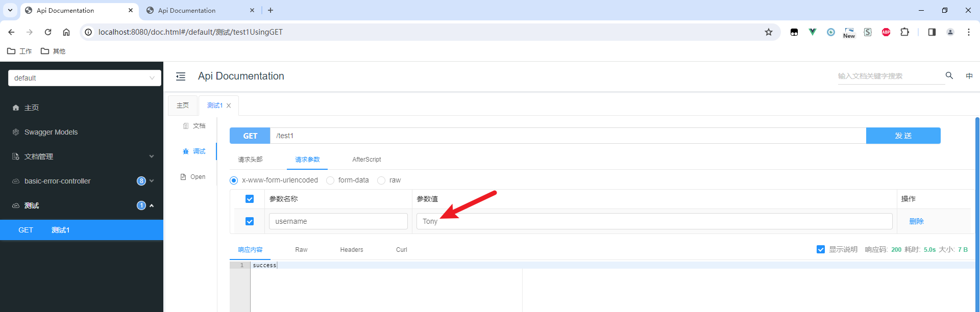The height and width of the screenshot is (312, 980).
Task: Open the Curl response tab
Action: 402,250
